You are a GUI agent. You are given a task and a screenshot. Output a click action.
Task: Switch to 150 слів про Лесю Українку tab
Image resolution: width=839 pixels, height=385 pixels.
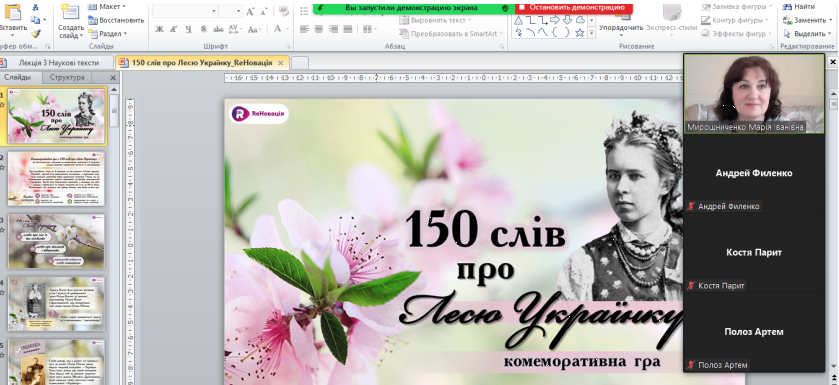(202, 63)
